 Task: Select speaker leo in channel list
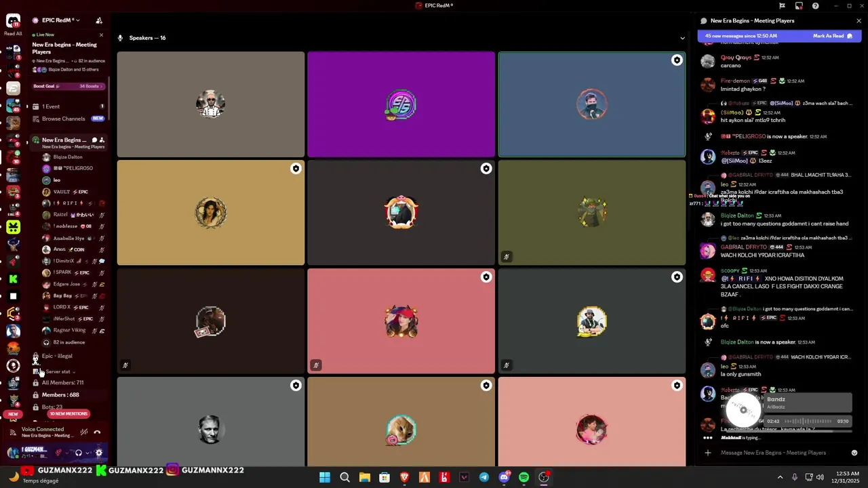click(x=57, y=180)
